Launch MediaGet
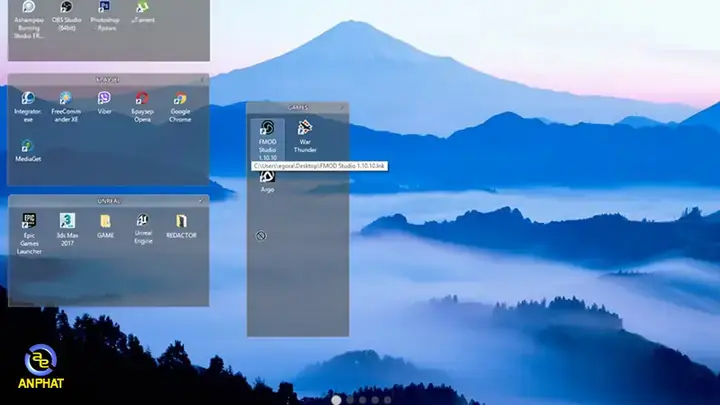The height and width of the screenshot is (405, 720). pos(28,146)
